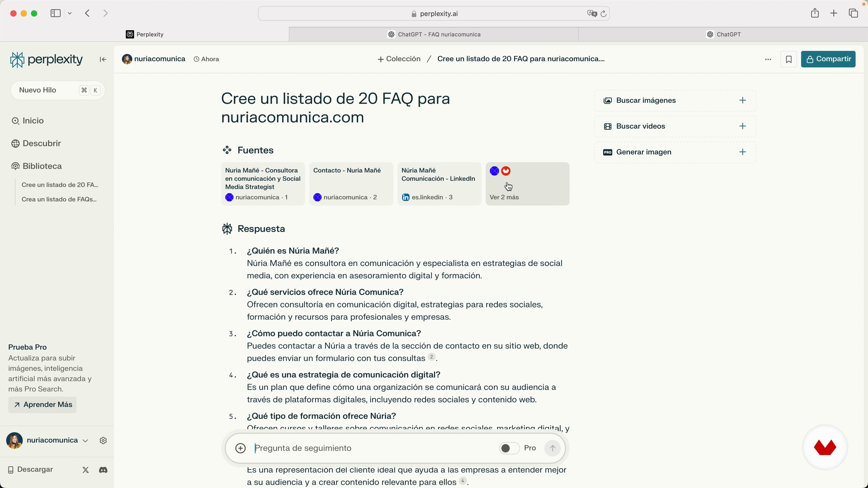The width and height of the screenshot is (868, 488).
Task: Click citation 4 in the answer text
Action: click(x=463, y=481)
